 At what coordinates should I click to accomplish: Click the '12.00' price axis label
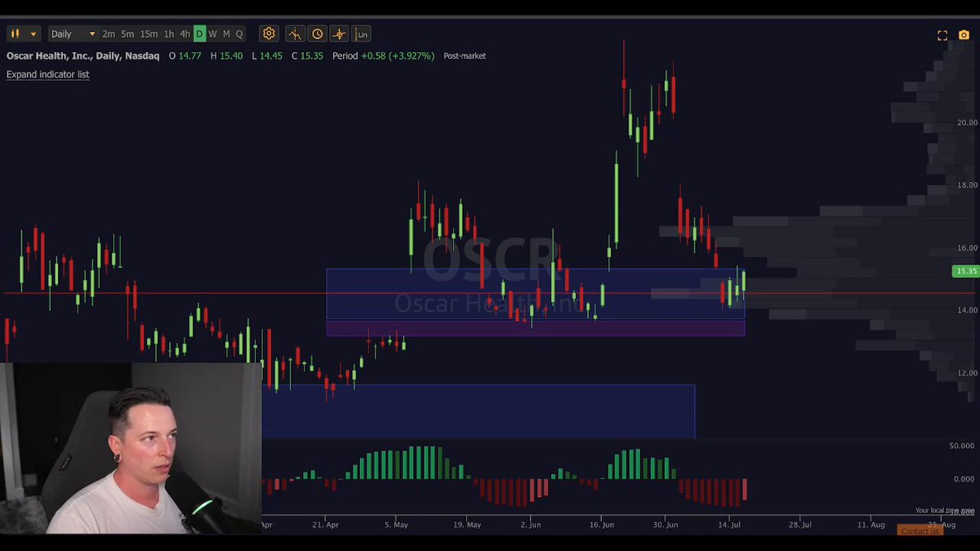click(x=967, y=373)
